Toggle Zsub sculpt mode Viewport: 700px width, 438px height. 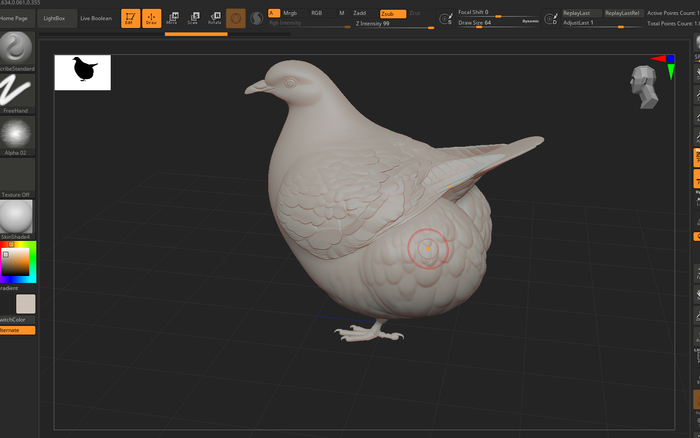pos(393,14)
